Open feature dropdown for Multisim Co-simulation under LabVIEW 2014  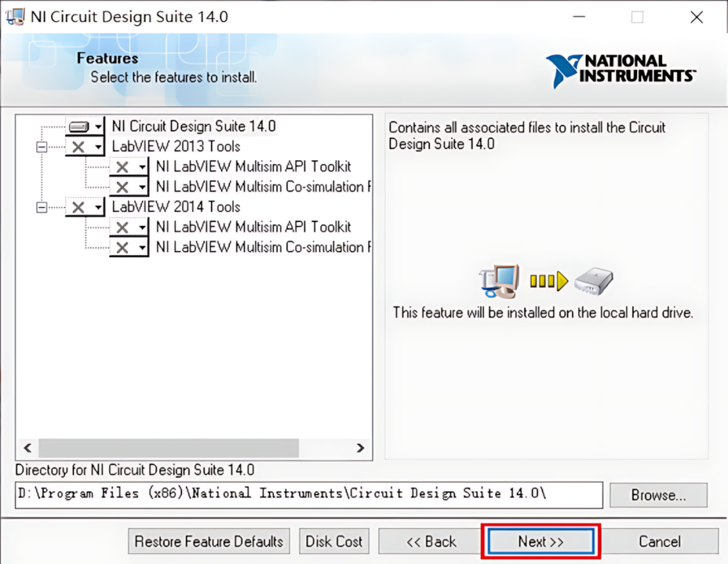(x=129, y=248)
